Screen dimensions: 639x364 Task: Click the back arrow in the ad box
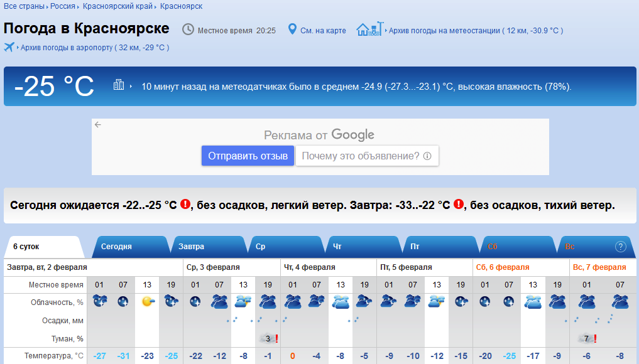pos(98,124)
